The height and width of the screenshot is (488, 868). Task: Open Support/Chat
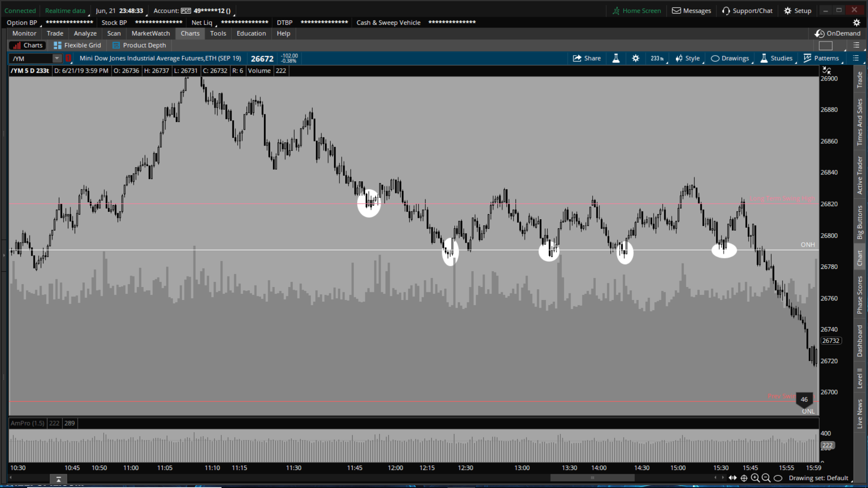pos(747,11)
